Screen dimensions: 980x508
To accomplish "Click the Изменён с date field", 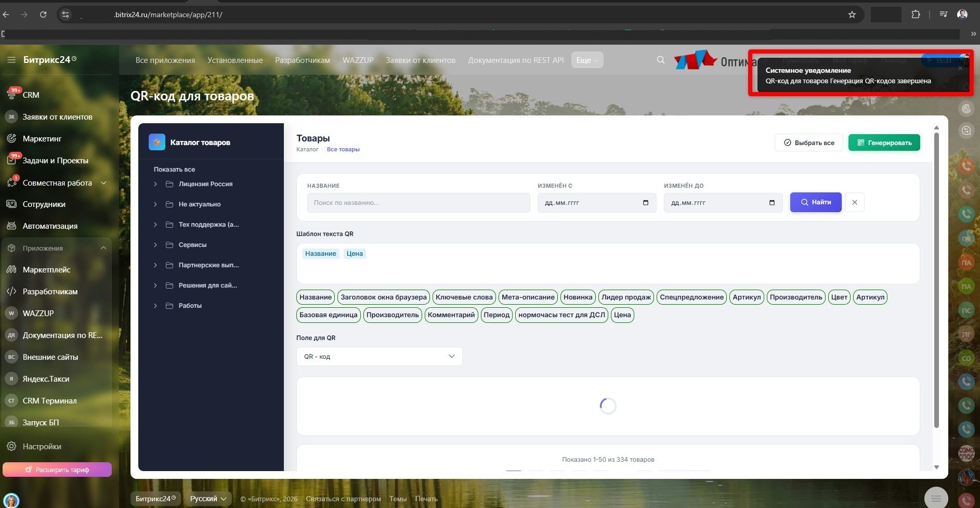I will [x=597, y=203].
